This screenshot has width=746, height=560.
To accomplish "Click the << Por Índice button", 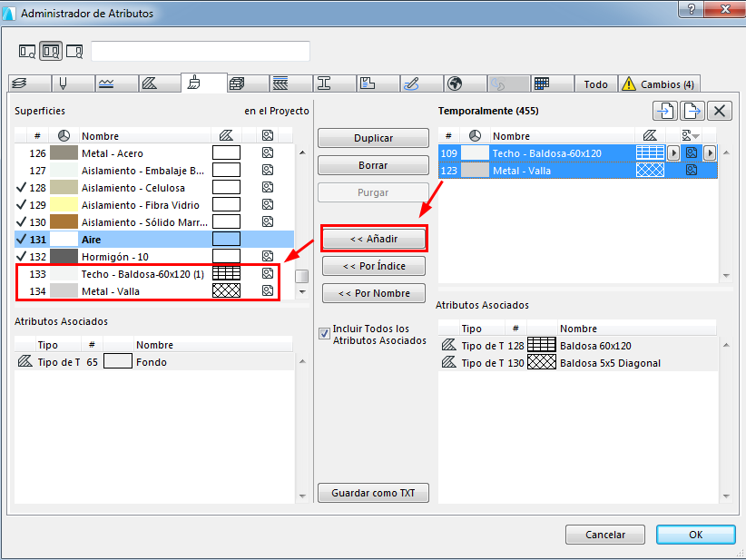I will coord(374,266).
